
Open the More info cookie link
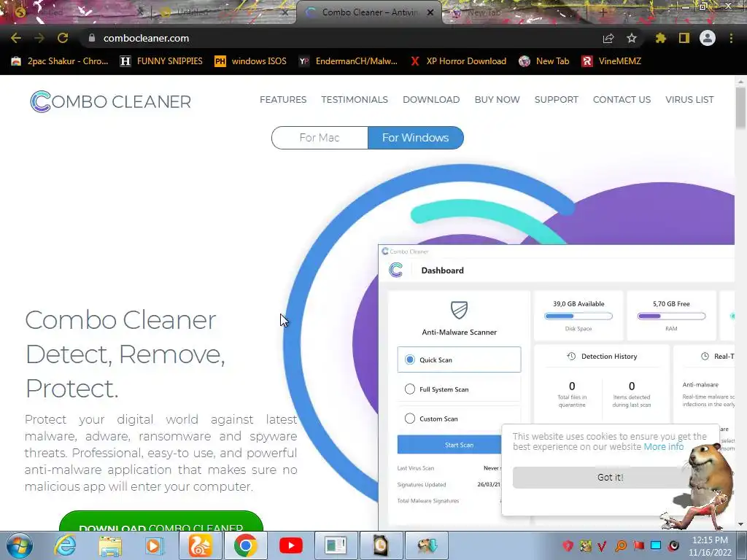coord(664,447)
